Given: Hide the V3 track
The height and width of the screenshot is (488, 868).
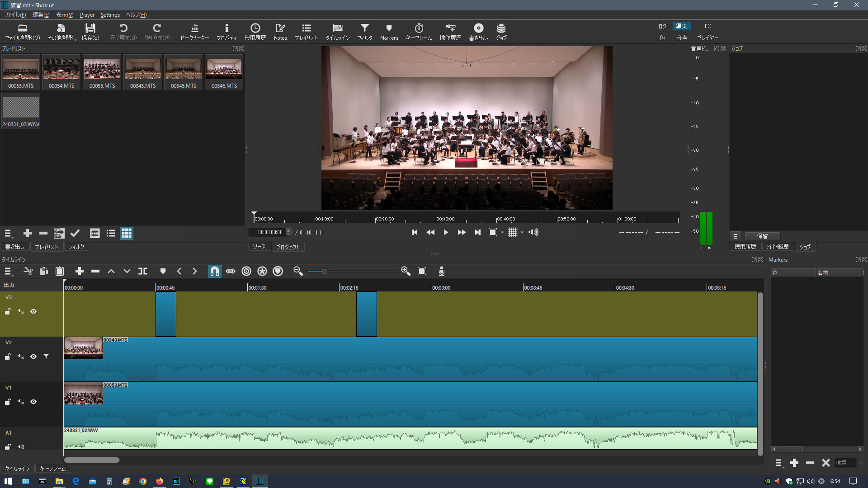Looking at the screenshot, I should [33, 311].
